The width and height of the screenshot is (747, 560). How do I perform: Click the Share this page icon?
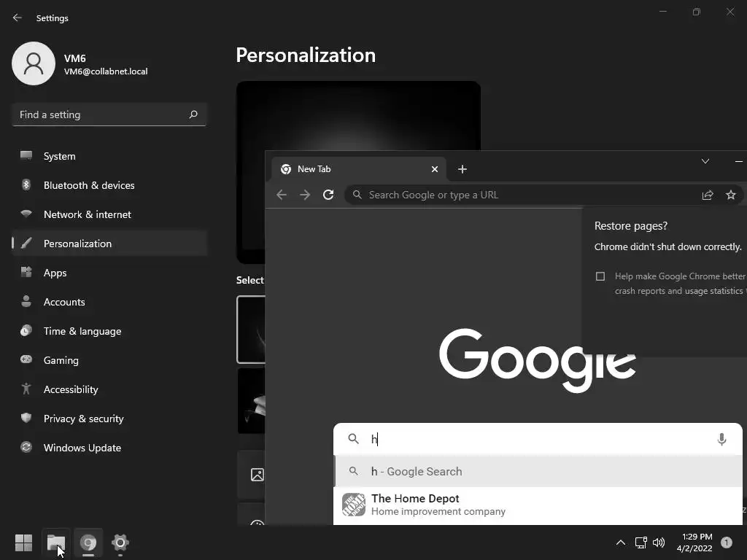pyautogui.click(x=708, y=195)
